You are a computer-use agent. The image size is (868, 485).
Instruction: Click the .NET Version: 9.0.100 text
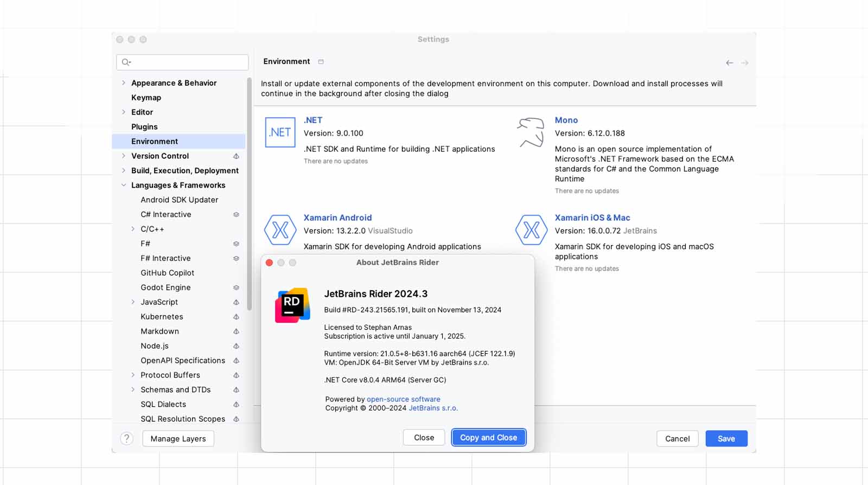tap(333, 133)
